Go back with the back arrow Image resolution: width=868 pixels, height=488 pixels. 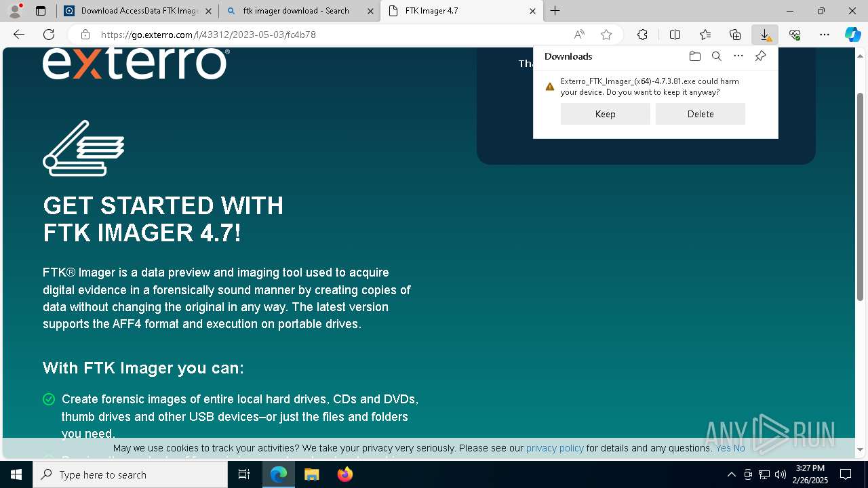[19, 35]
